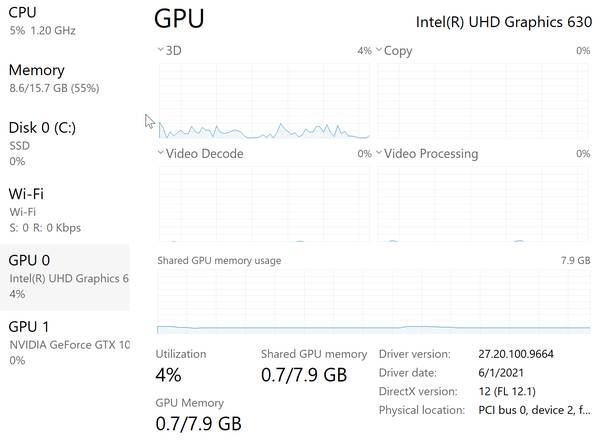600x441 pixels.
Task: Click the Intel(R) UHD Graphics 630 title
Action: tap(503, 22)
